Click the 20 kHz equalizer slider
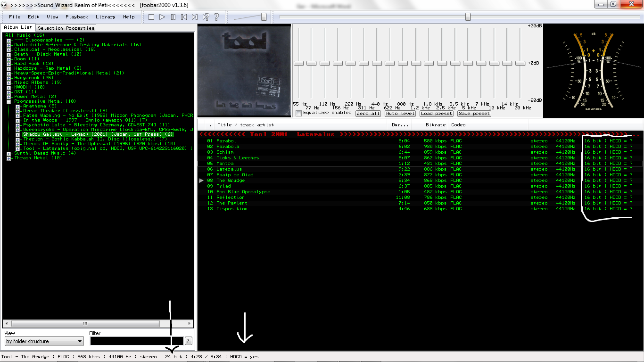 click(x=520, y=63)
